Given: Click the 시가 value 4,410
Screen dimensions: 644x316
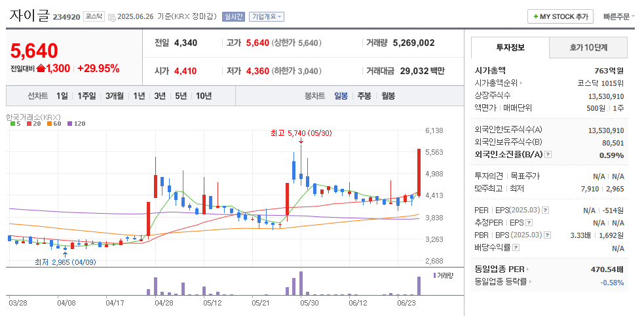Looking at the screenshot, I should [185, 71].
